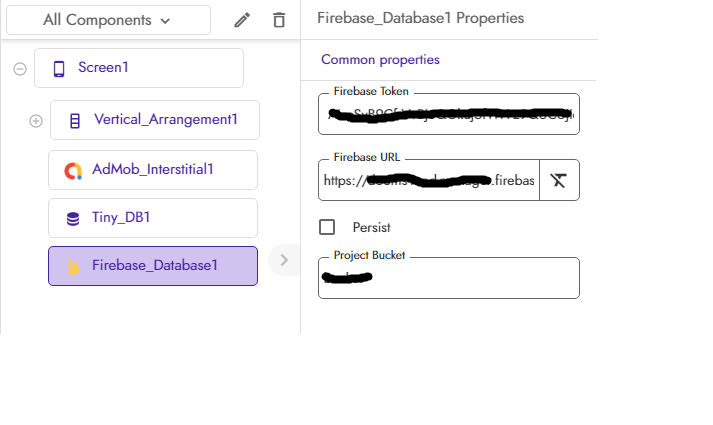Click the panel collapse chevron arrow
The image size is (713, 425).
pyautogui.click(x=284, y=260)
